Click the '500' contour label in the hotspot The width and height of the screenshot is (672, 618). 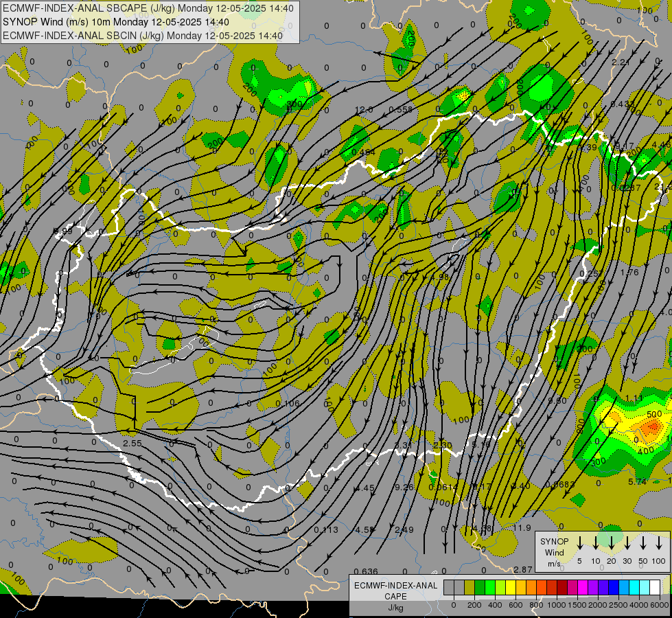tap(654, 414)
